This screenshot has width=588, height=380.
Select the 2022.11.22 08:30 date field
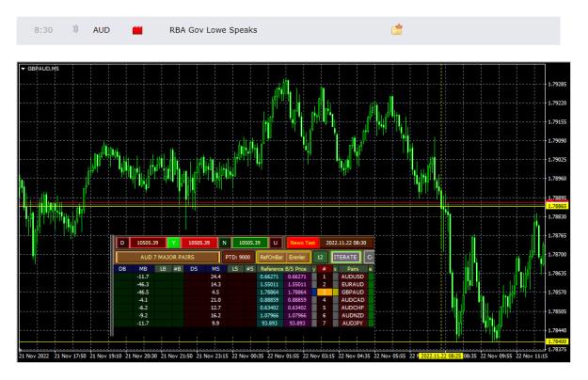346,243
